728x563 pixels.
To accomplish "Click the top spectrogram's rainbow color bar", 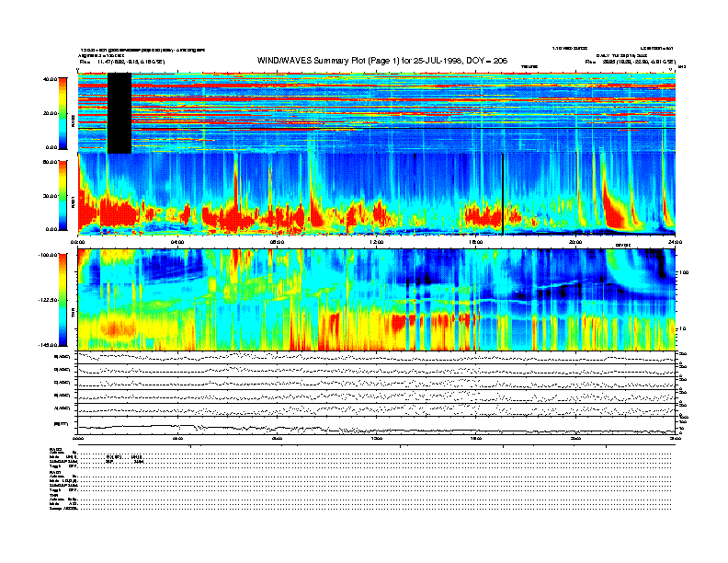I will [x=63, y=113].
